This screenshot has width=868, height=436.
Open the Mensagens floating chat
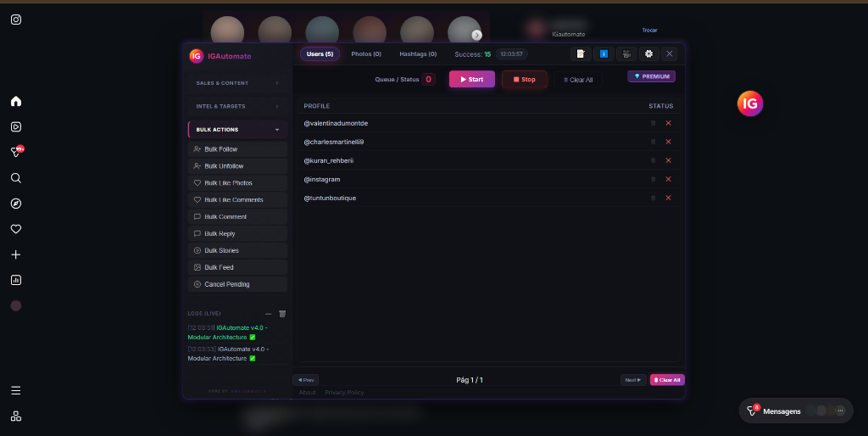click(796, 411)
